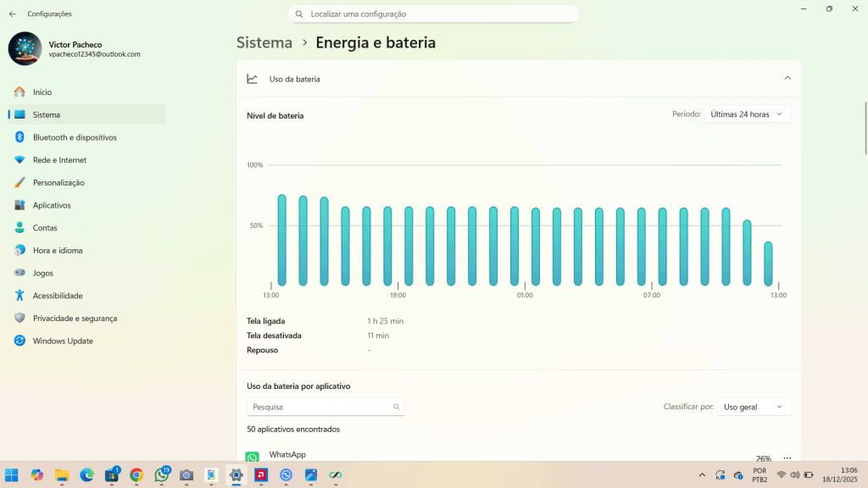This screenshot has height=488, width=868.
Task: Click the Wi-Fi icon in the system tray
Action: click(782, 474)
